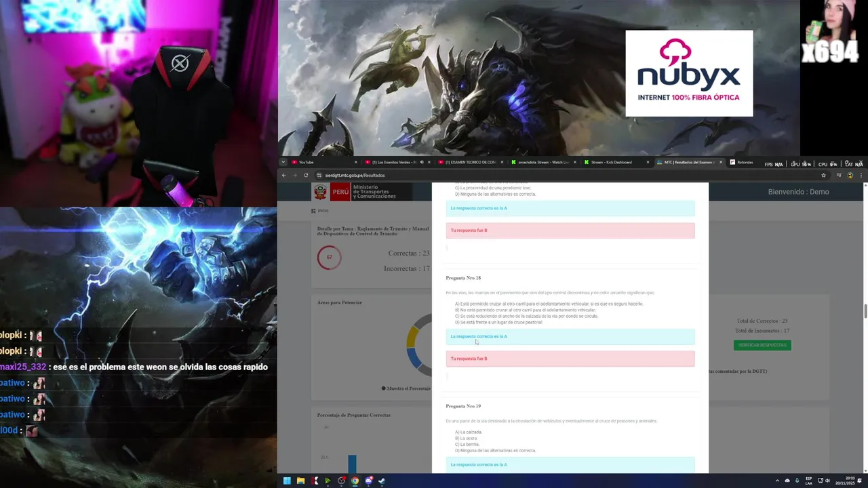Click option B 'No está permitido cruzar'

pyautogui.click(x=525, y=310)
